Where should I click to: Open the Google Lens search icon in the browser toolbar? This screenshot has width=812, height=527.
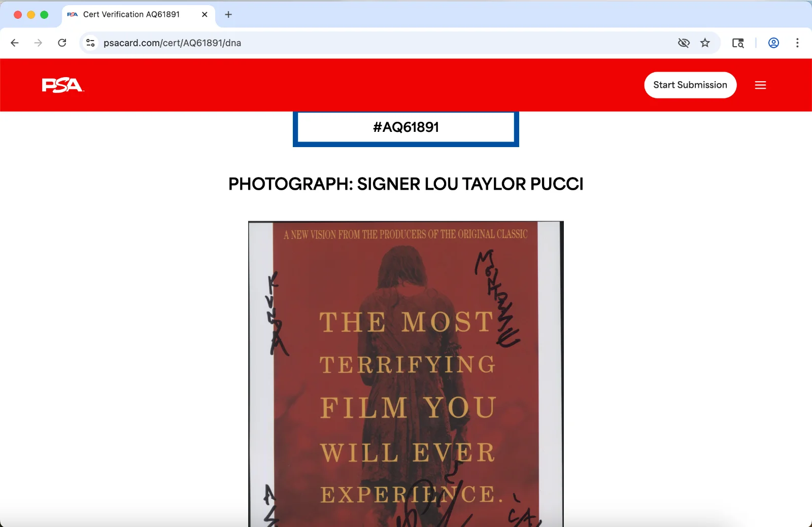(738, 43)
